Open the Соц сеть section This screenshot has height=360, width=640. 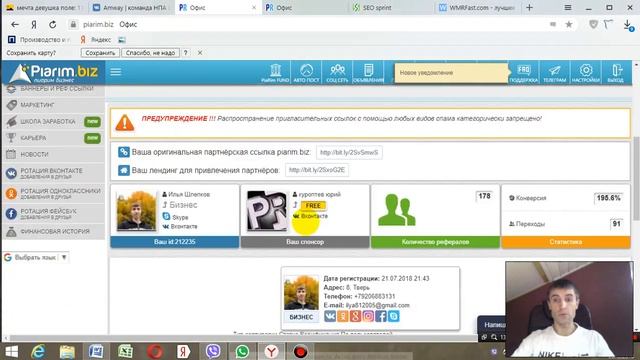tap(337, 73)
